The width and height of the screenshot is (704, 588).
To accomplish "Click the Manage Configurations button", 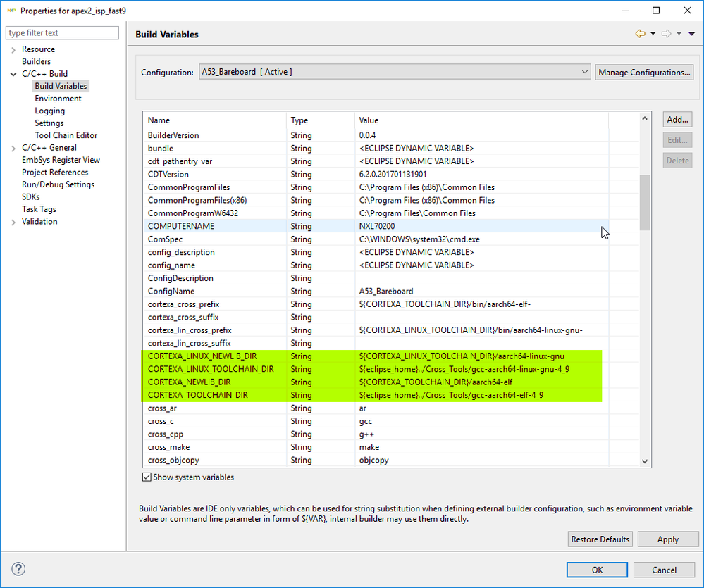I will coord(644,73).
